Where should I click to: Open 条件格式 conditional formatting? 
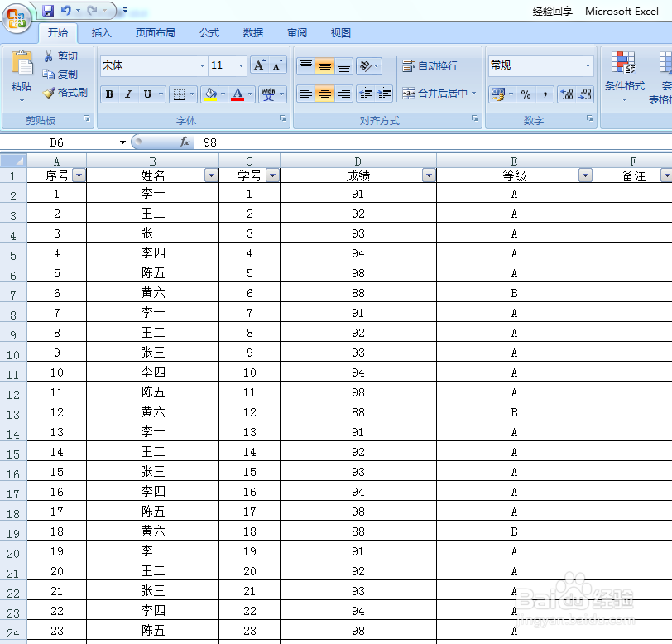[x=625, y=76]
